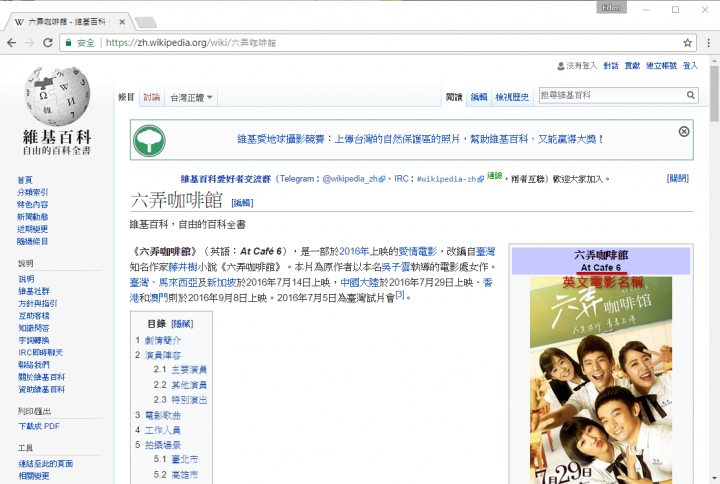Open sidebar link 分類索引
Image resolution: width=720 pixels, height=484 pixels.
[x=32, y=192]
